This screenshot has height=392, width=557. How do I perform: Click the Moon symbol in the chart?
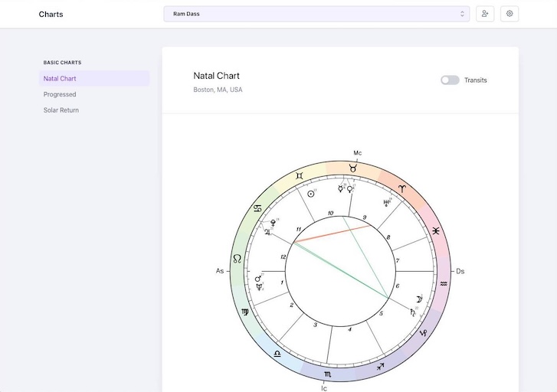point(418,299)
